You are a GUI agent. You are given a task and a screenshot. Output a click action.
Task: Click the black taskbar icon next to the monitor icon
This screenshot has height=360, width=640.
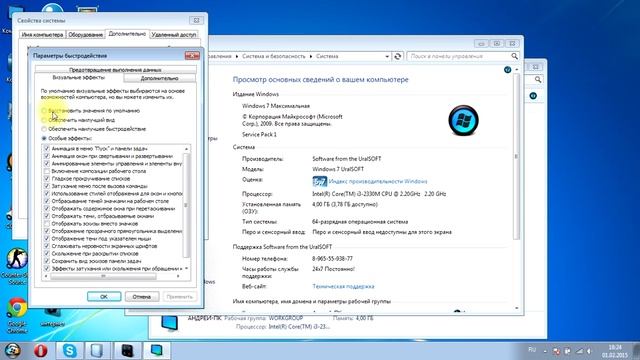127,350
